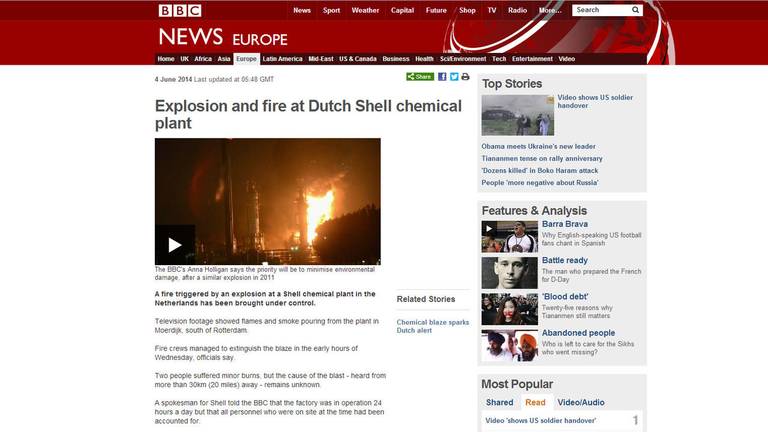
Task: Click inside the Search field
Action: [x=602, y=10]
